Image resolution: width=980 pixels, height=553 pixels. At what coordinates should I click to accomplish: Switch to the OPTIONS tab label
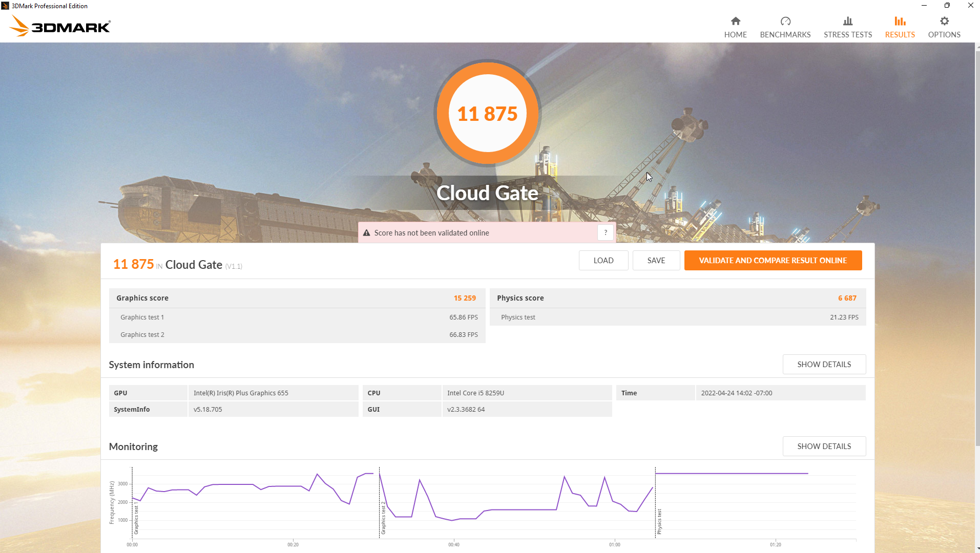click(x=944, y=35)
